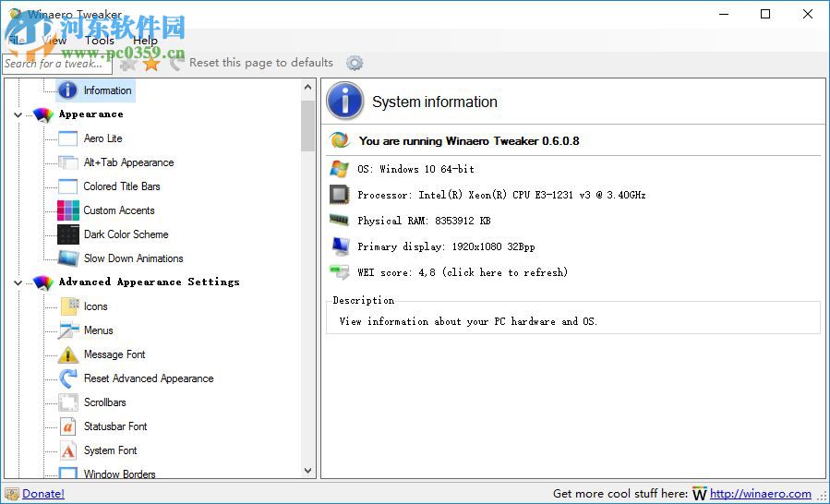Screen dimensions: 830x504
Task: Click the yellow star bookmark toolbar icon
Action: click(x=151, y=64)
